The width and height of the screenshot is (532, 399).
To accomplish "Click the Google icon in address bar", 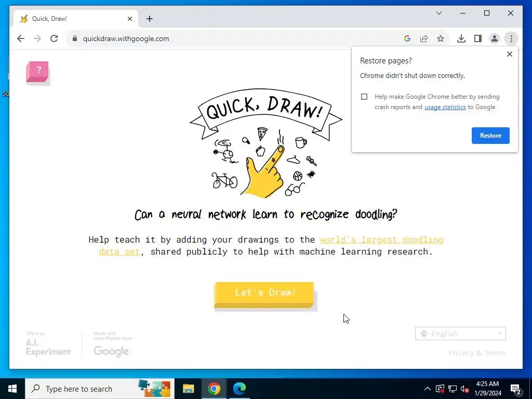I will (407, 38).
